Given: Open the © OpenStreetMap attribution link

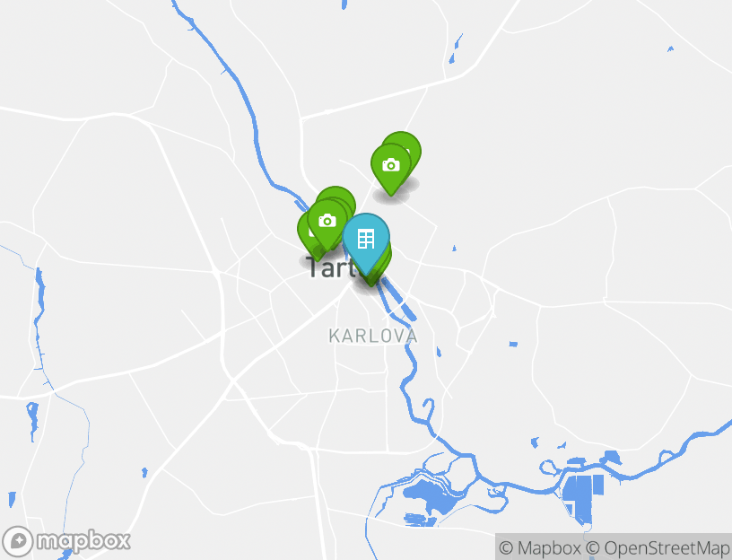Looking at the screenshot, I should (x=657, y=547).
